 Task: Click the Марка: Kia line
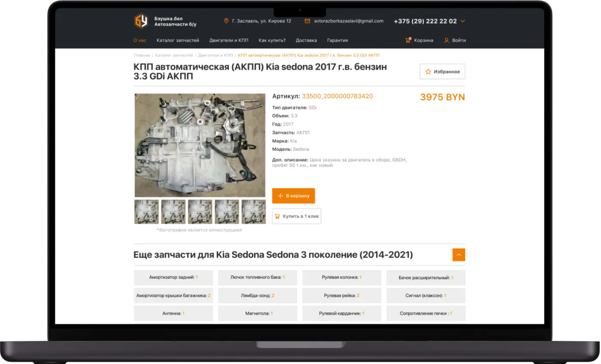[284, 141]
